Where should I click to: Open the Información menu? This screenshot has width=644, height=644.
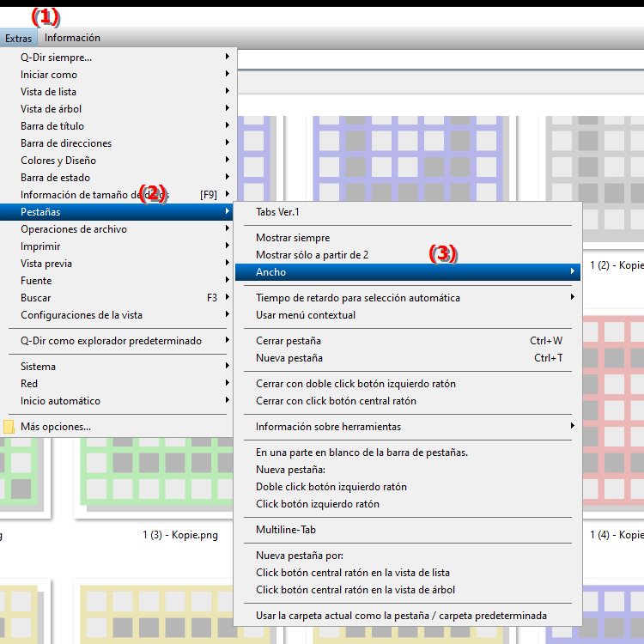72,38
